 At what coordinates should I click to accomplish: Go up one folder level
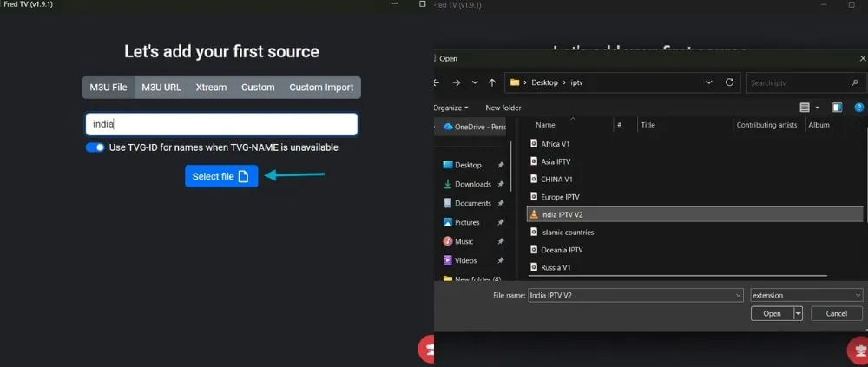(492, 82)
